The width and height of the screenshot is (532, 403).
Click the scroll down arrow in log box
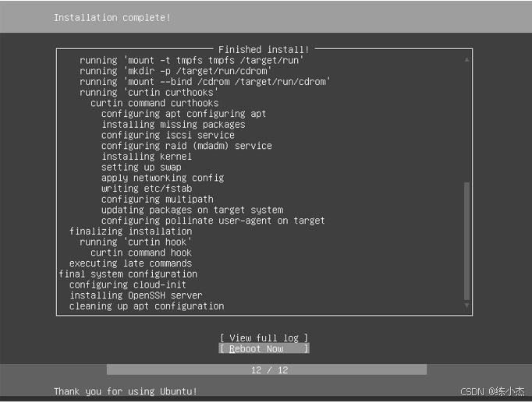tap(466, 306)
